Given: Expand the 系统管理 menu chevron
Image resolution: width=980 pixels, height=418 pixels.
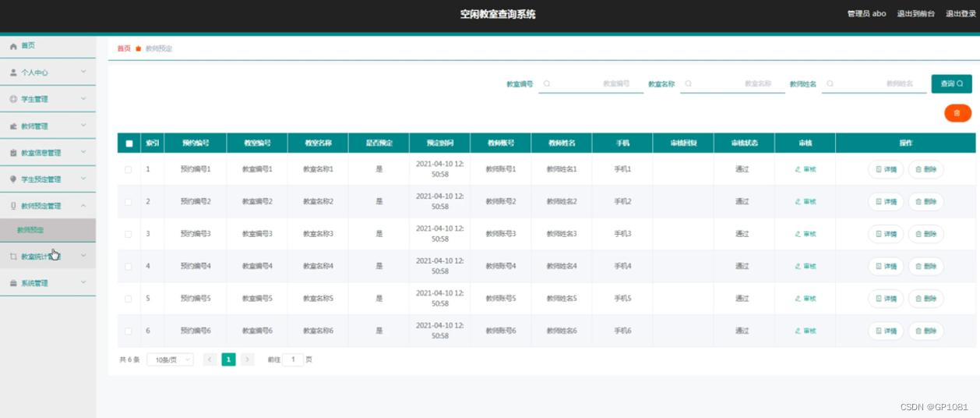Looking at the screenshot, I should (83, 283).
